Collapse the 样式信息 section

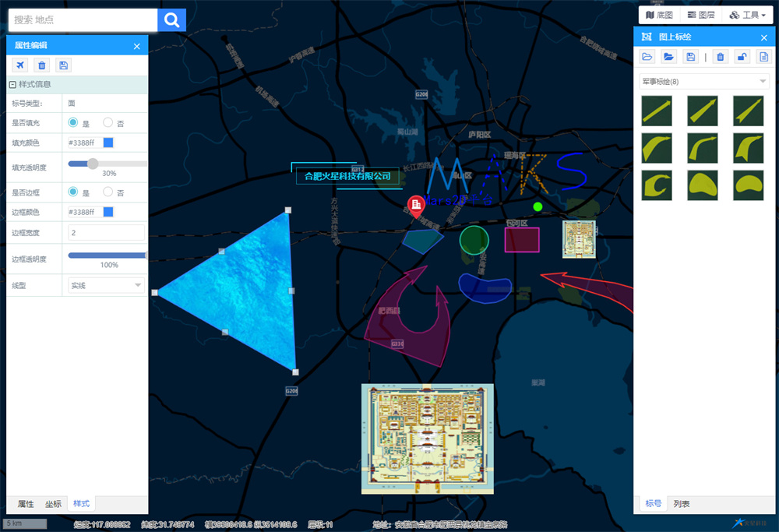coord(12,84)
